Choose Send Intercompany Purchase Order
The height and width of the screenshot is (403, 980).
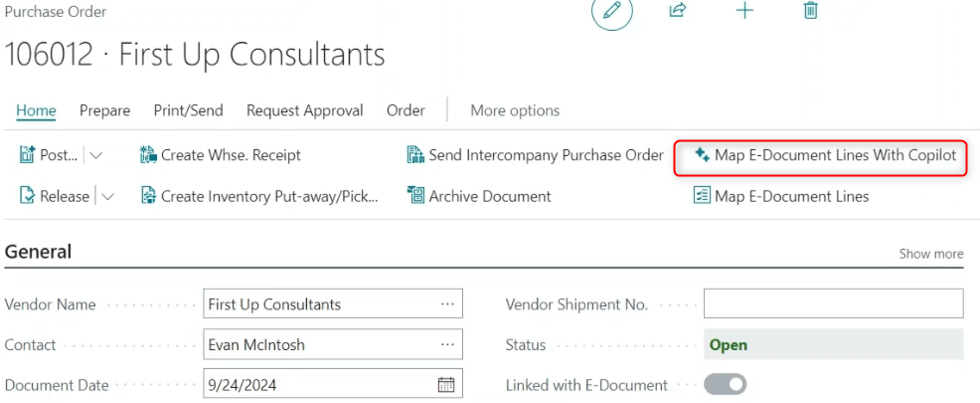tap(535, 155)
